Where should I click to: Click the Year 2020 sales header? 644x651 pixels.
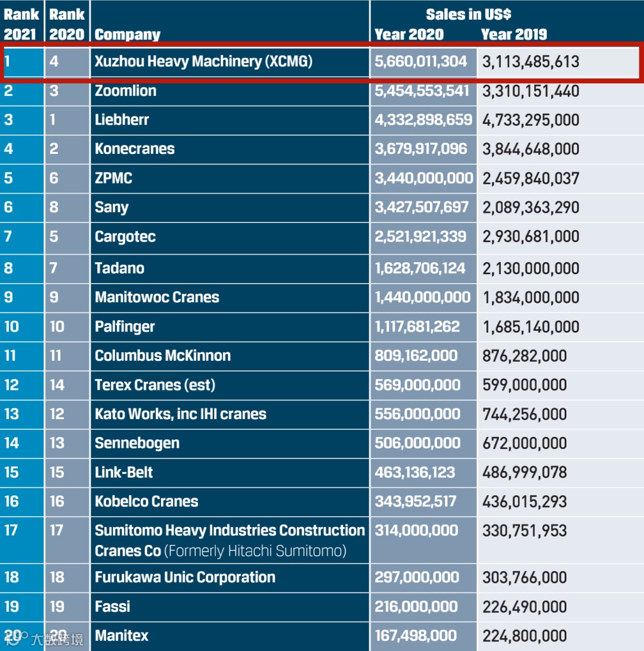click(409, 35)
